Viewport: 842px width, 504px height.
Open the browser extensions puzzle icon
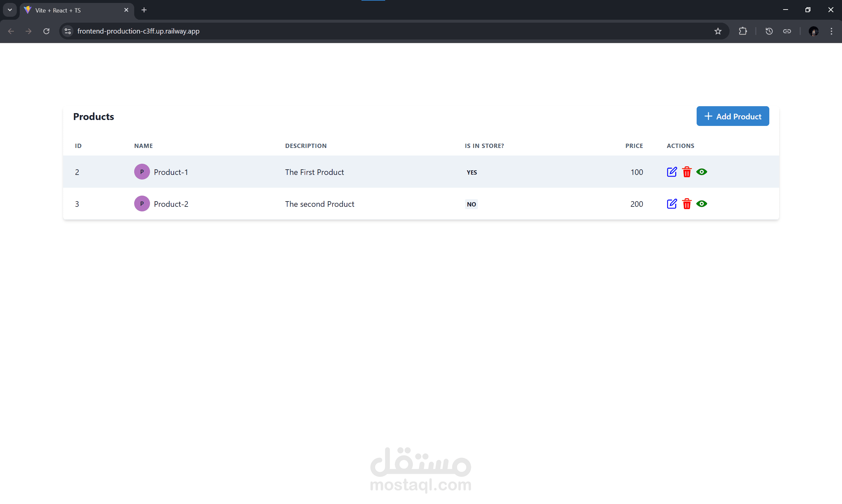[743, 31]
